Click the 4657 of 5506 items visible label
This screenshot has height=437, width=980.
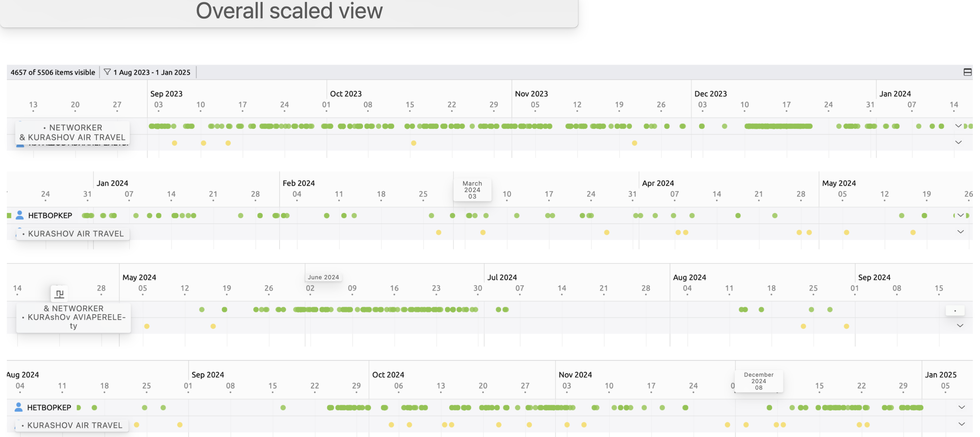[x=53, y=72]
